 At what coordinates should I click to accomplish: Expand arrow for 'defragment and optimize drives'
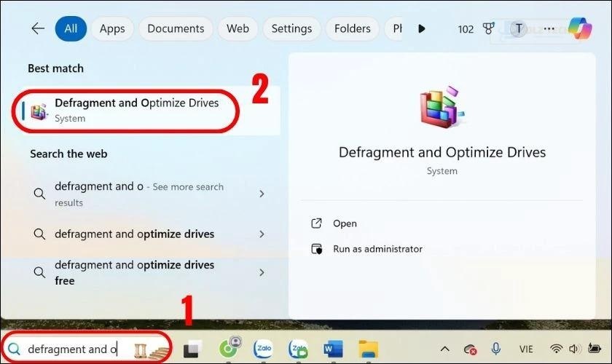click(262, 234)
